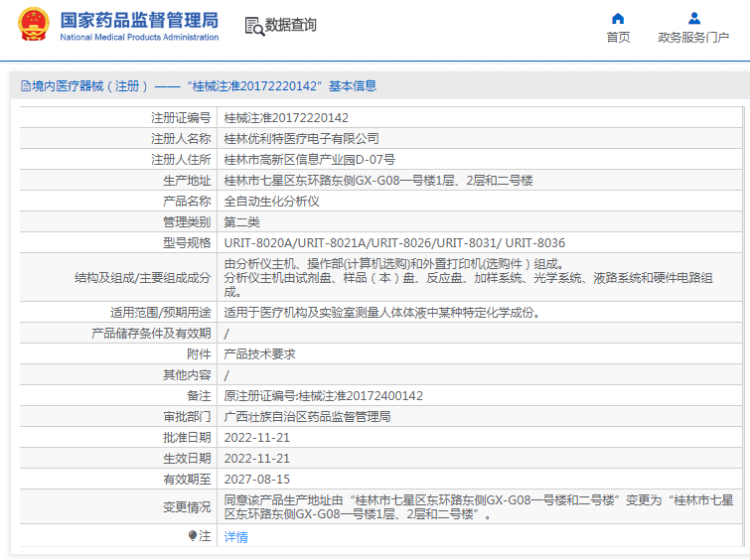Select 桂林优利特医疗电子有限公司
Image resolution: width=750 pixels, height=560 pixels.
pyautogui.click(x=301, y=139)
